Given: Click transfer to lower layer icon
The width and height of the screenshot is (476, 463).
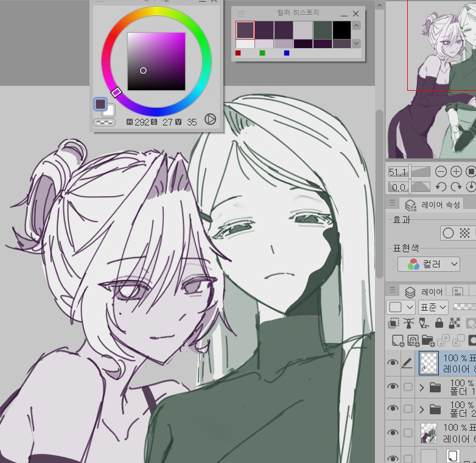Looking at the screenshot, I should 443,341.
